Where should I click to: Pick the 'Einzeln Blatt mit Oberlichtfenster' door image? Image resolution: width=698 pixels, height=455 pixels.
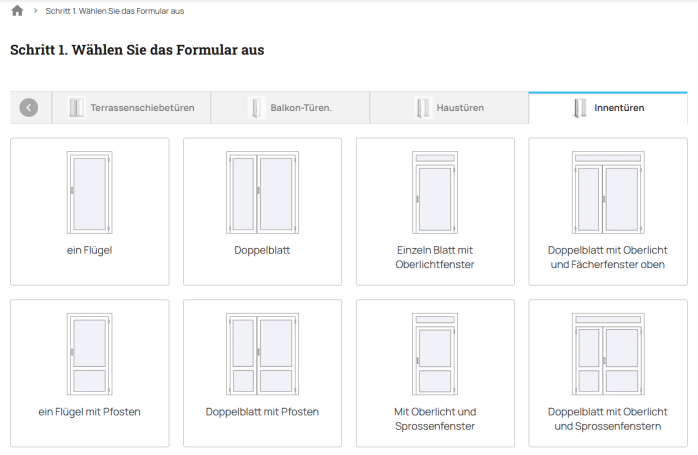[435, 192]
